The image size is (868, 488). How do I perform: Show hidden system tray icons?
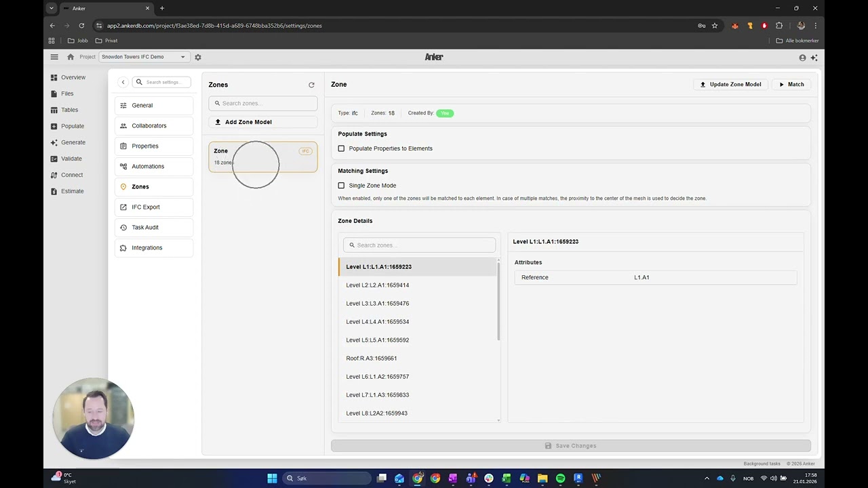707,479
